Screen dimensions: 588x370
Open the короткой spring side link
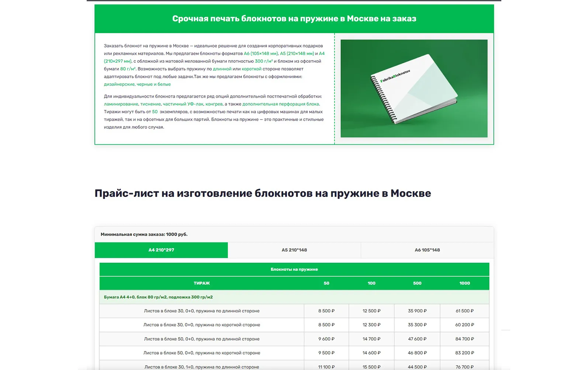tap(252, 69)
